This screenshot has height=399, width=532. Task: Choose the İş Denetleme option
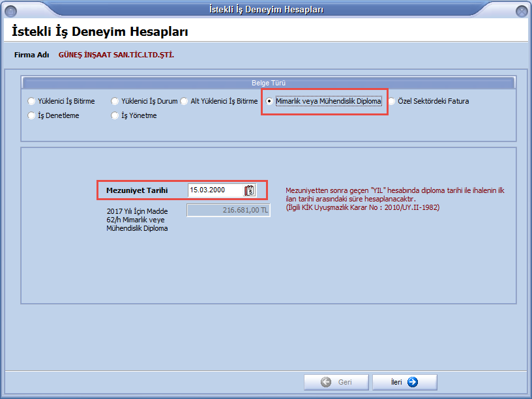(31, 116)
